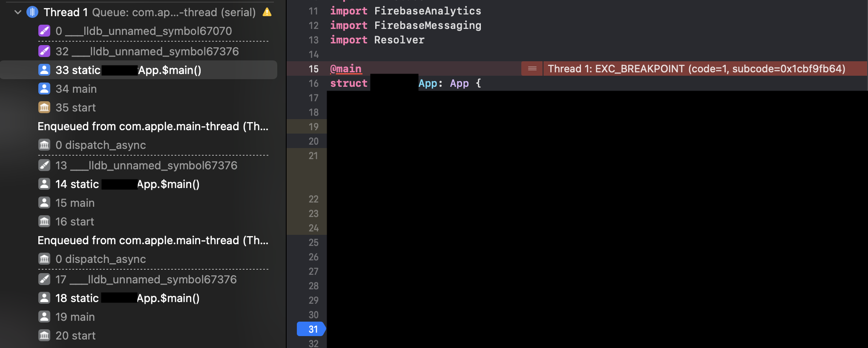Collapse the Thread 1 disclosure chevron
This screenshot has height=348, width=868.
coord(18,12)
